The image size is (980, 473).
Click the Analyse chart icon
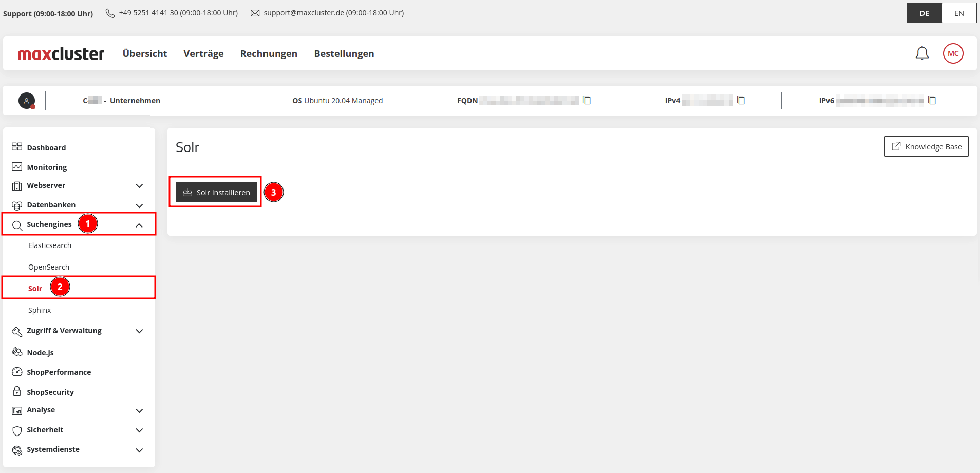17,411
